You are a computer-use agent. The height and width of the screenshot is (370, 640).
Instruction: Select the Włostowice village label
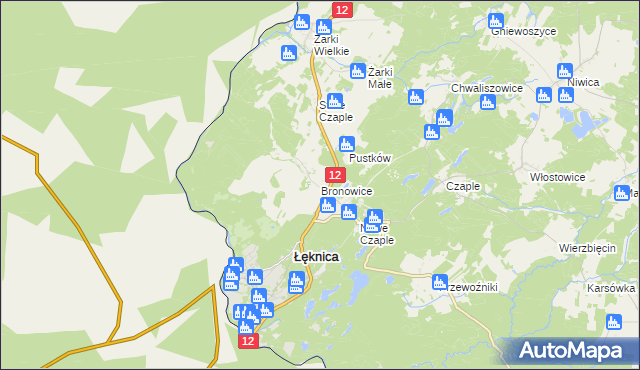click(x=558, y=177)
